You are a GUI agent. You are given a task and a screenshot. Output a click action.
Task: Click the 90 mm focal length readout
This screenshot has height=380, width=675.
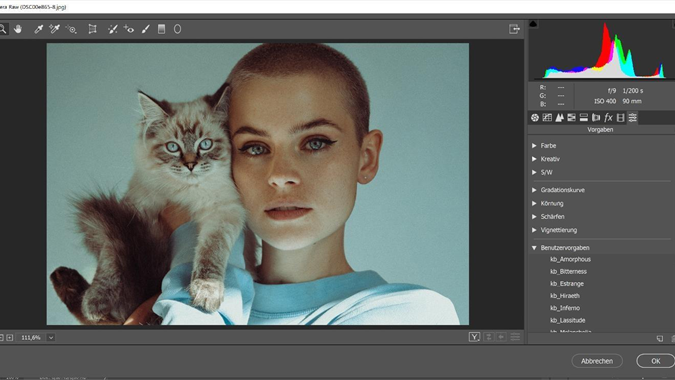(632, 101)
